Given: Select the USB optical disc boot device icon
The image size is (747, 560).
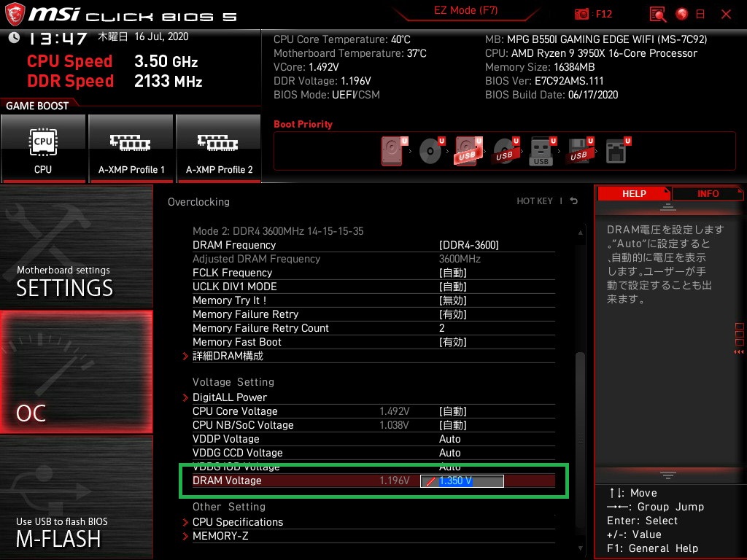Looking at the screenshot, I should [x=505, y=151].
